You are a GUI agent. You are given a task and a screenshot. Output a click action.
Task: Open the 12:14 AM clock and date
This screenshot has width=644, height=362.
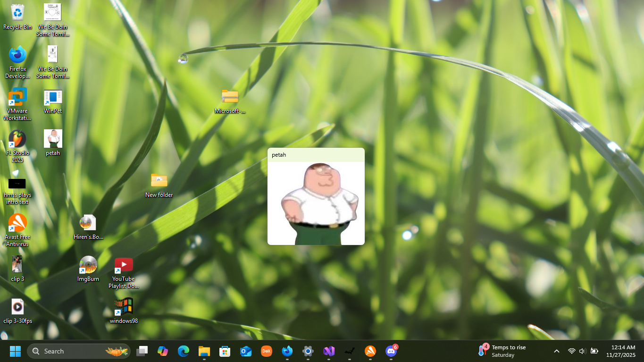[621, 351]
